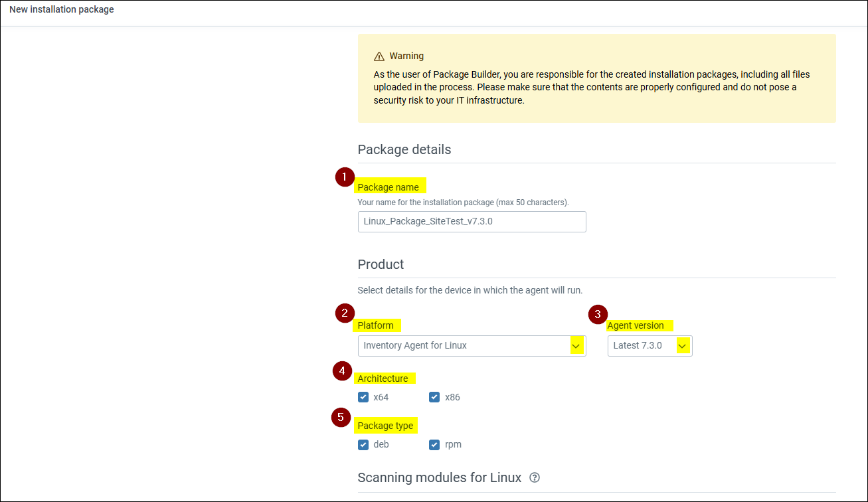868x502 pixels.
Task: Click the Platform label
Action: 376,325
